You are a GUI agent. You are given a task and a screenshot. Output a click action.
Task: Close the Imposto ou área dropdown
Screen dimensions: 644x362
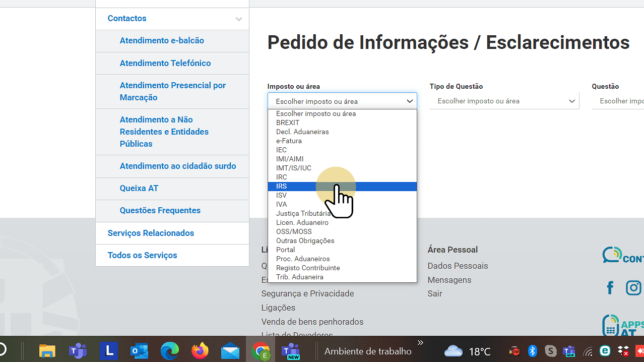pyautogui.click(x=342, y=101)
